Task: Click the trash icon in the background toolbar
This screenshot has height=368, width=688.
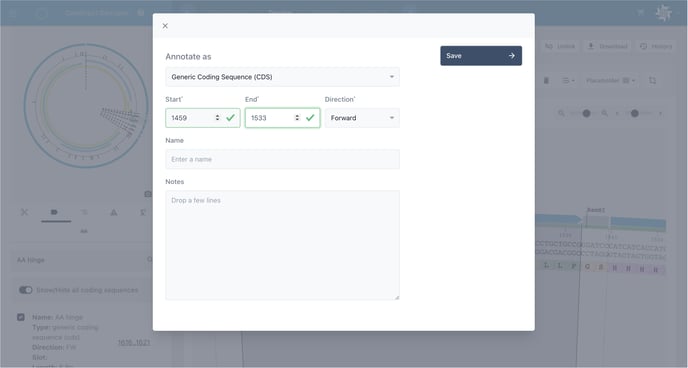Action: pyautogui.click(x=546, y=80)
